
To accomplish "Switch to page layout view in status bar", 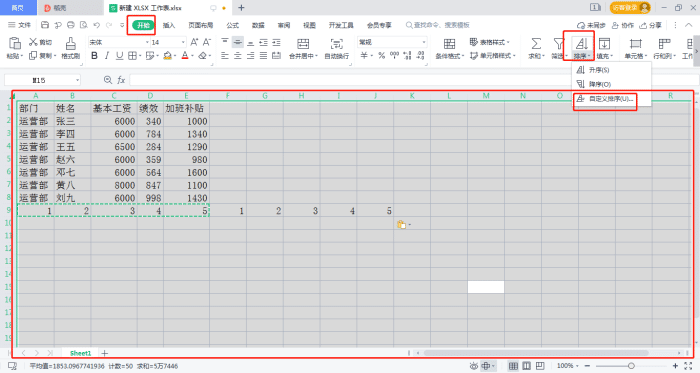I will point(527,366).
